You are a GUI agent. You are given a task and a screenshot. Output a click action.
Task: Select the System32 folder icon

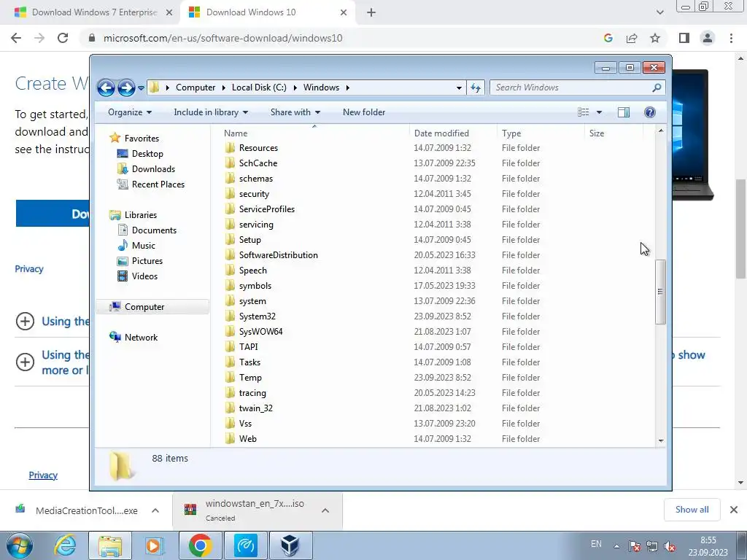coord(230,316)
